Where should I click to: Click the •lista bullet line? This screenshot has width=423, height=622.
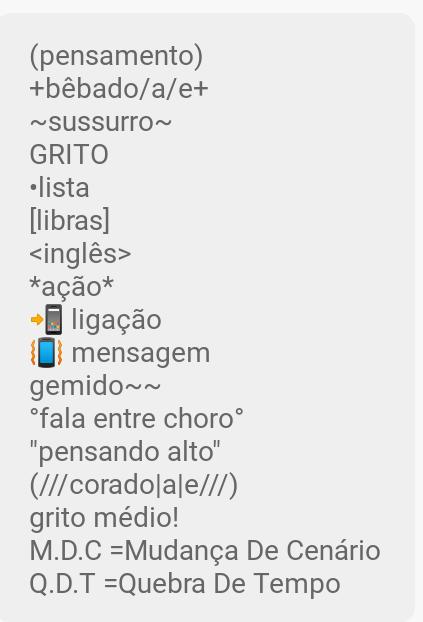click(x=60, y=188)
